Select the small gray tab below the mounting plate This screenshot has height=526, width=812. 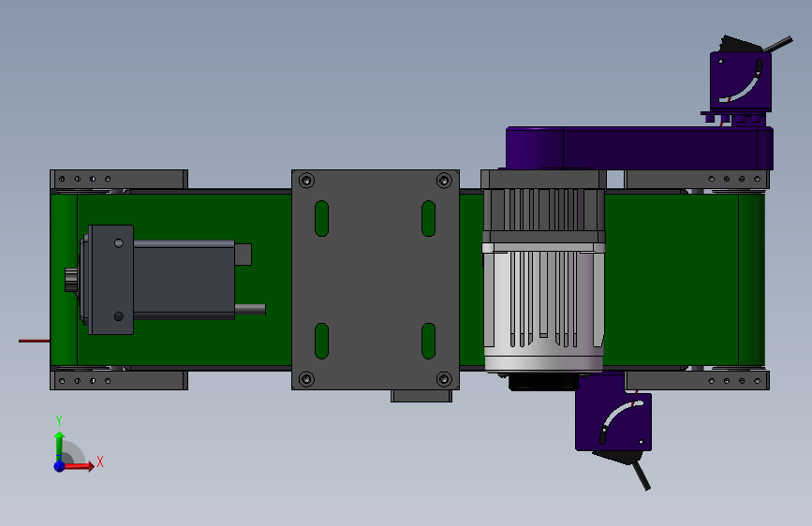coord(421,396)
